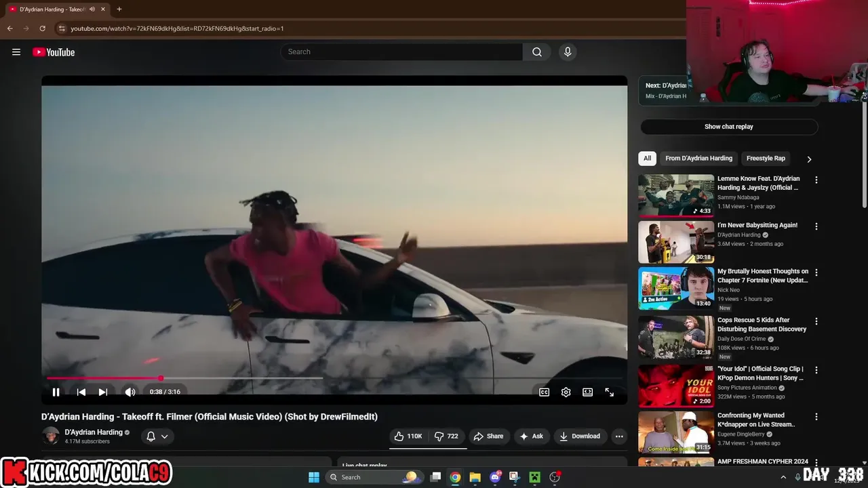
Task: Switch to theater mode
Action: point(588,392)
